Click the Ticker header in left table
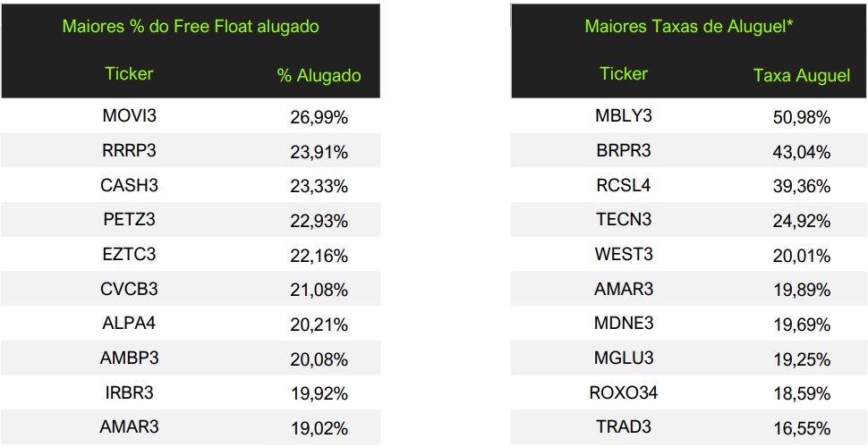Image resolution: width=868 pixels, height=447 pixels. click(129, 73)
